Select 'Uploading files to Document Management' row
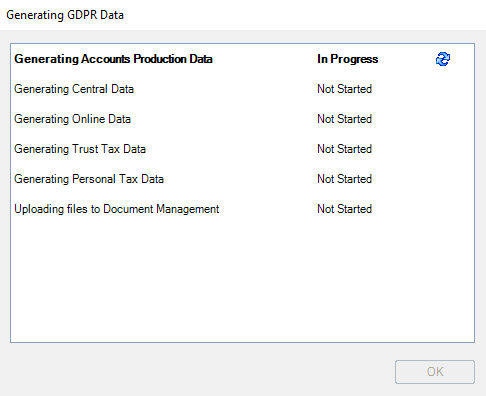Image resolution: width=486 pixels, height=396 pixels. [242, 209]
